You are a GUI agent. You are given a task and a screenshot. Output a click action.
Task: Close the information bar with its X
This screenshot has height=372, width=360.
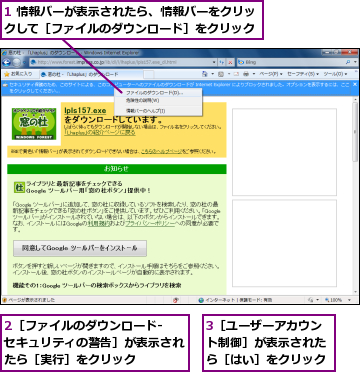click(x=355, y=85)
